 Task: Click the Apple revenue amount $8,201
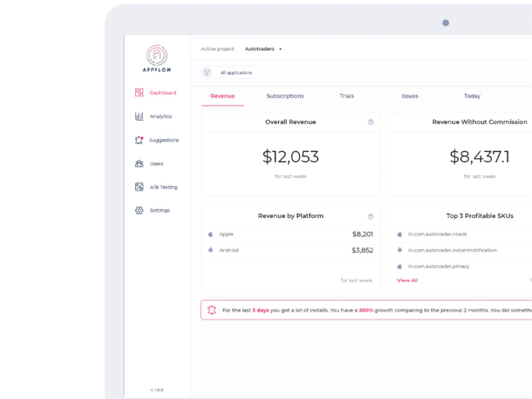363,234
